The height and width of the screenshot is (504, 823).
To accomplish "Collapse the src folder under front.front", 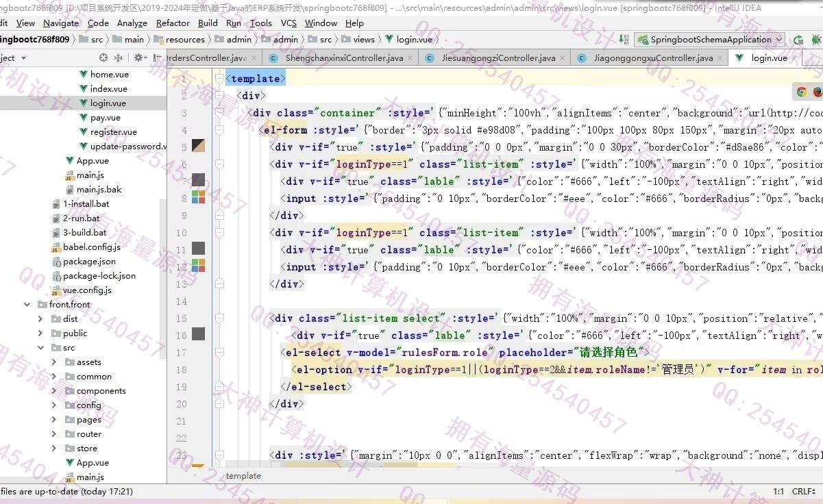I will click(40, 348).
